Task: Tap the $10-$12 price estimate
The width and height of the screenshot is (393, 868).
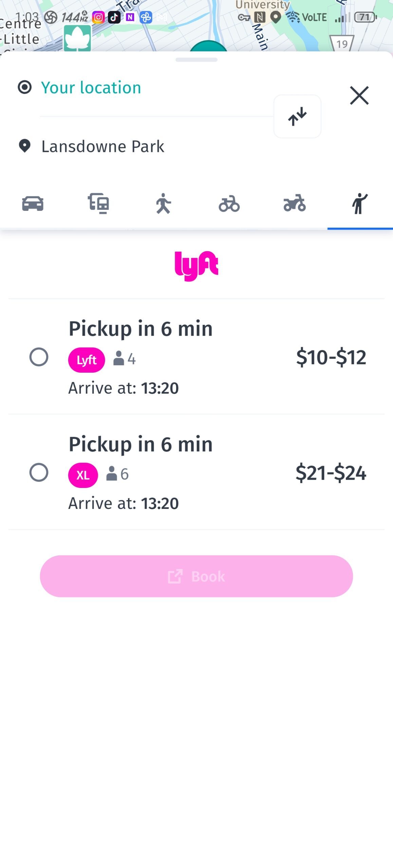Action: (x=331, y=357)
